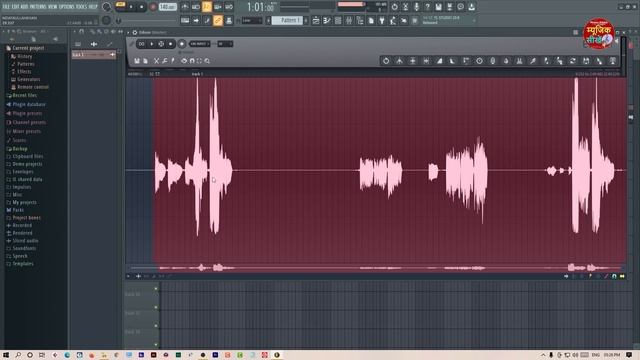The width and height of the screenshot is (640, 360).
Task: Open the Pattern 1 selector
Action: [287, 20]
